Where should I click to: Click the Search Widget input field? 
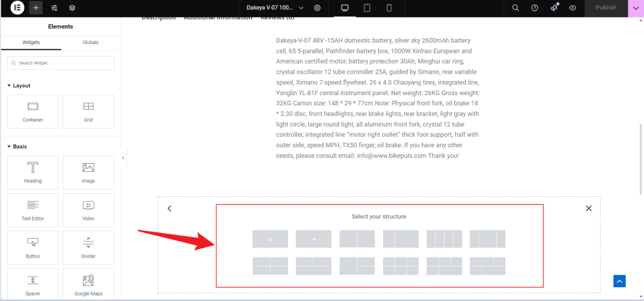61,63
